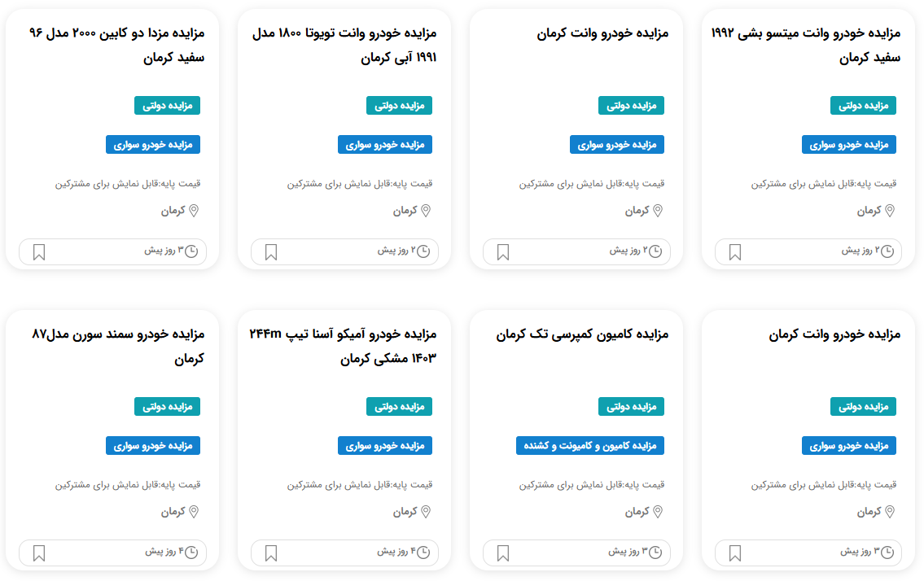The image size is (924, 581).
Task: Bookmark the Amico Asna 244m auction card
Action: (x=271, y=553)
